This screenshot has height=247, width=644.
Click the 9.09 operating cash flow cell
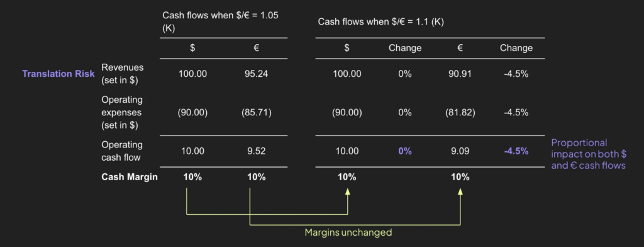(460, 151)
